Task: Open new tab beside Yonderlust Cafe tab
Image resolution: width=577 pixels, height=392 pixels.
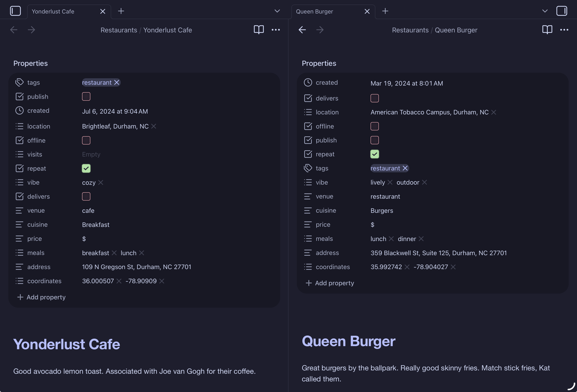Action: point(121,11)
